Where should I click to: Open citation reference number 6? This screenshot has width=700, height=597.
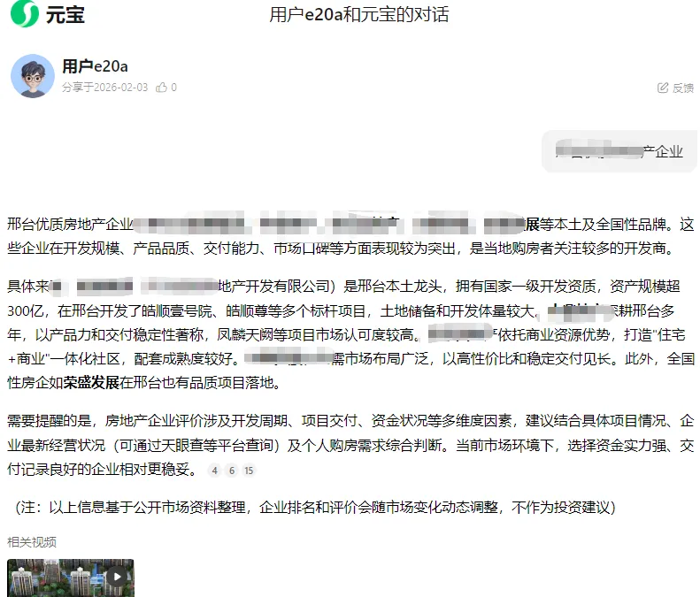click(x=232, y=471)
